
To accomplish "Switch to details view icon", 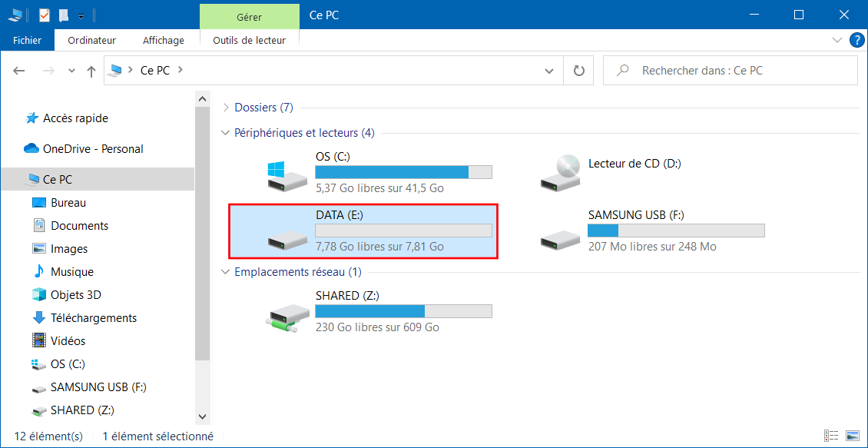I will (831, 435).
